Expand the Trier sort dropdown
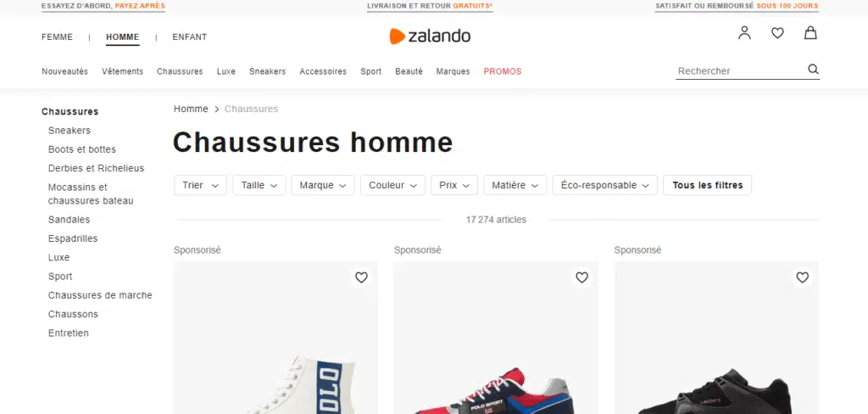868x414 pixels. pyautogui.click(x=200, y=185)
